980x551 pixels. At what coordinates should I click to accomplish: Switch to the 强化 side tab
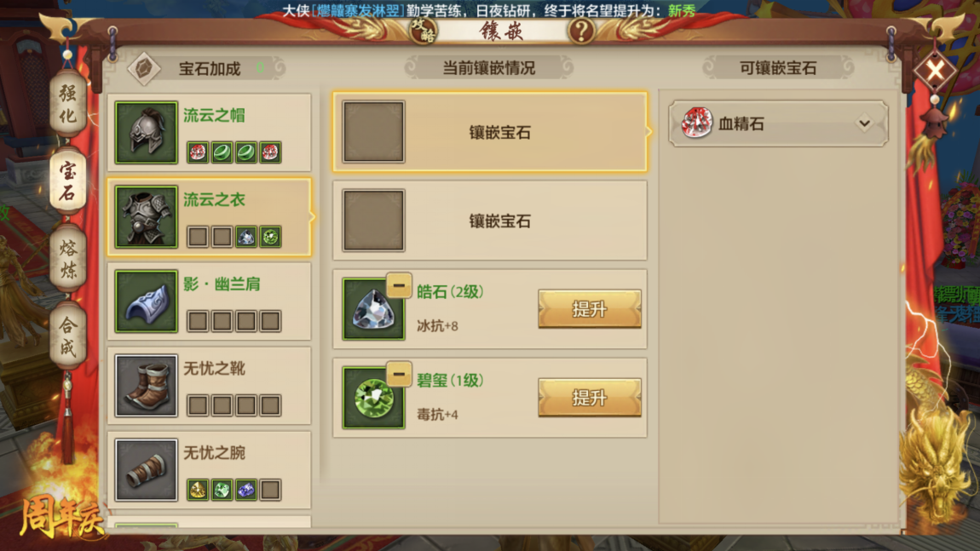pyautogui.click(x=68, y=105)
